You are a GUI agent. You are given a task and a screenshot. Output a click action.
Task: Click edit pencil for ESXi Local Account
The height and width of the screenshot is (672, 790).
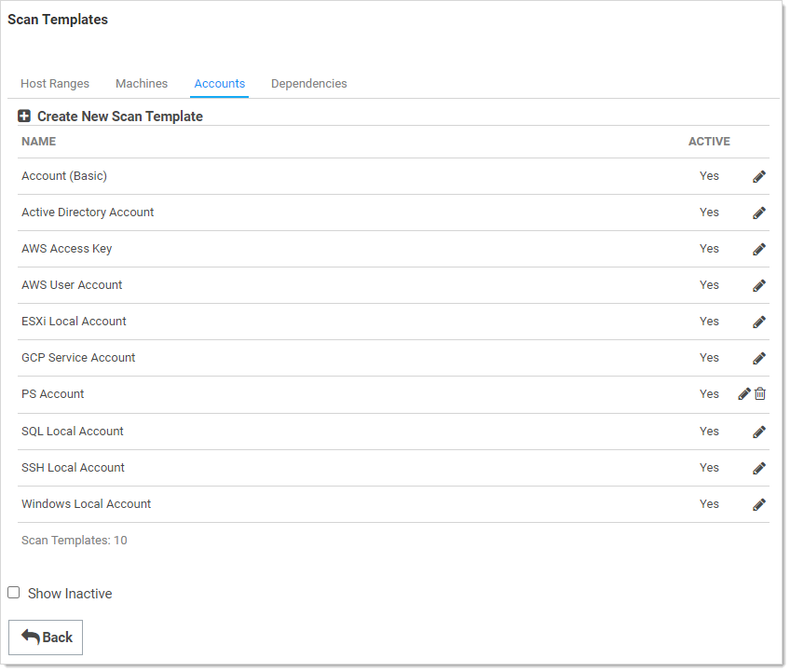[x=758, y=322]
